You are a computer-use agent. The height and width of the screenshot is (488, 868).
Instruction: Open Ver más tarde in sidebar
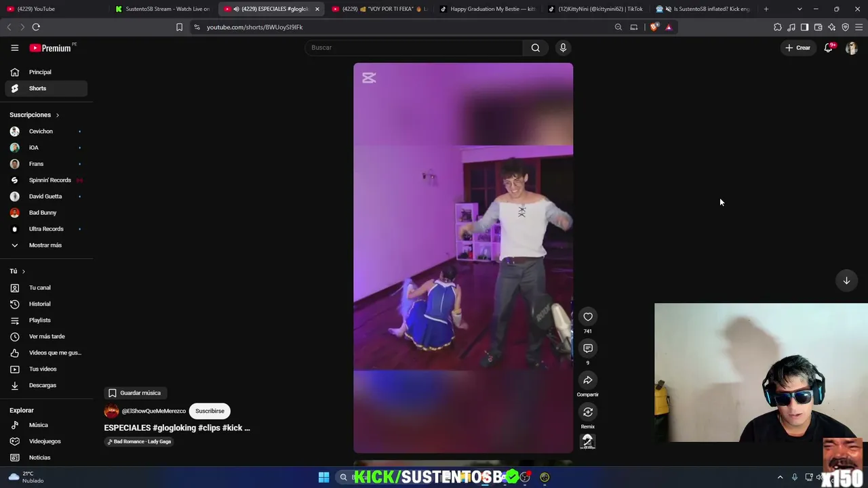[x=46, y=336]
